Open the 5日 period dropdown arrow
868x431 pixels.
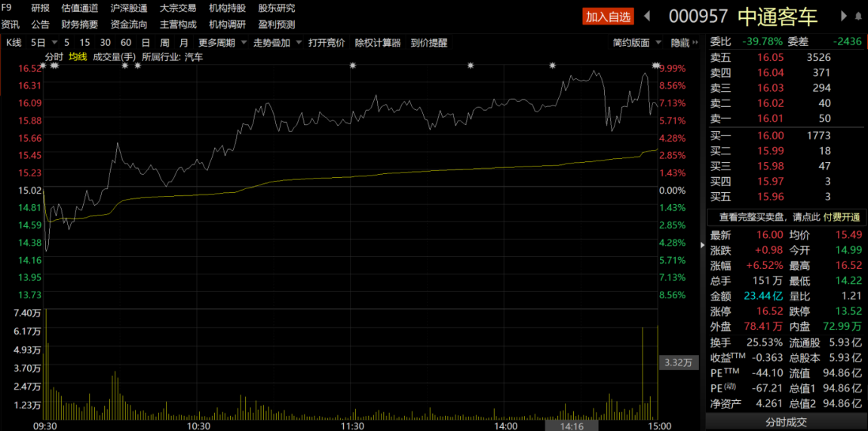[x=54, y=43]
